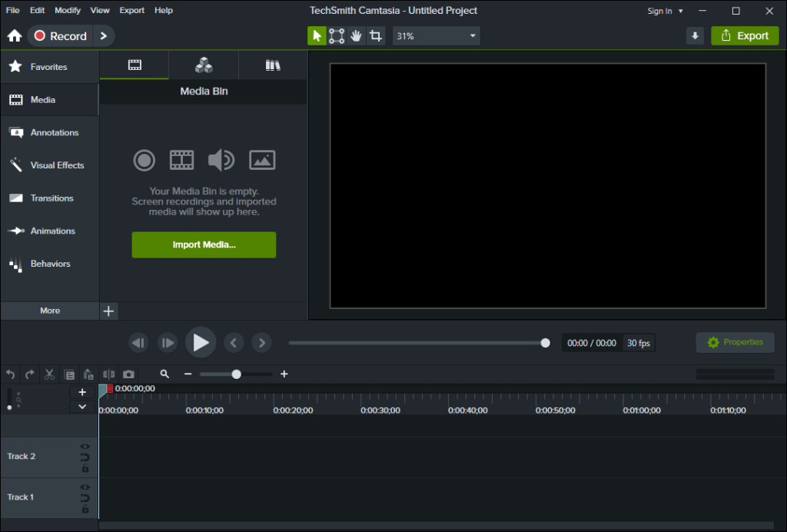The image size is (787, 532).
Task: Click the plus button beside More
Action: click(108, 311)
